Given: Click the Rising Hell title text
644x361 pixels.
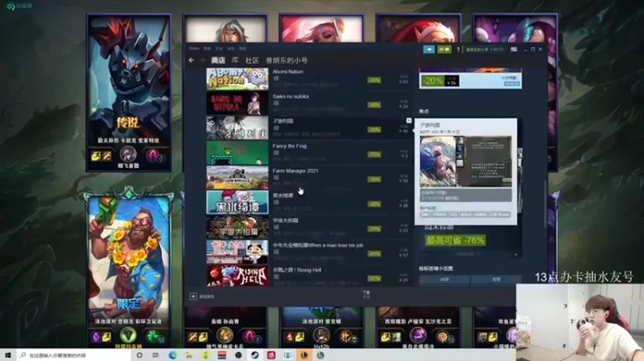Looking at the screenshot, I should click(x=297, y=270).
